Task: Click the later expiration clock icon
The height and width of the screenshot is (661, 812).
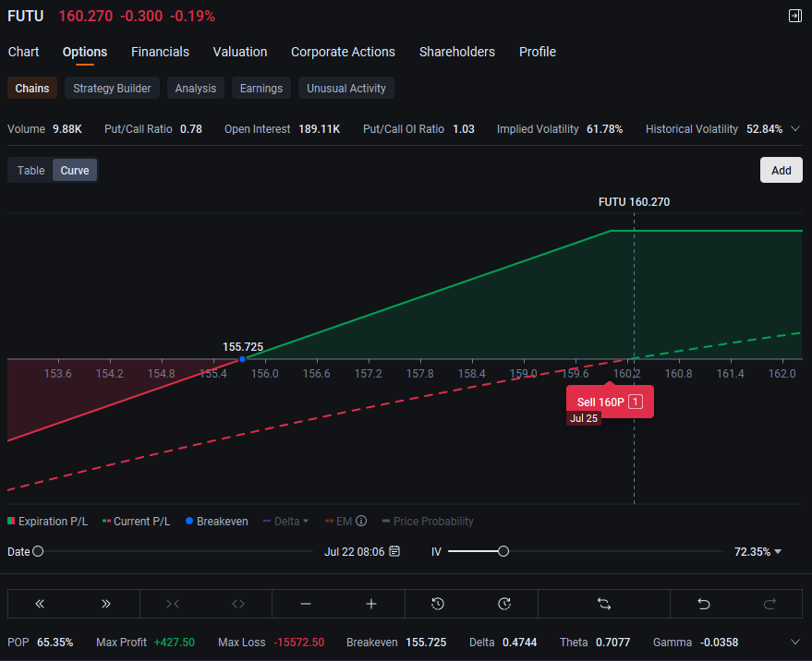Action: pos(504,604)
